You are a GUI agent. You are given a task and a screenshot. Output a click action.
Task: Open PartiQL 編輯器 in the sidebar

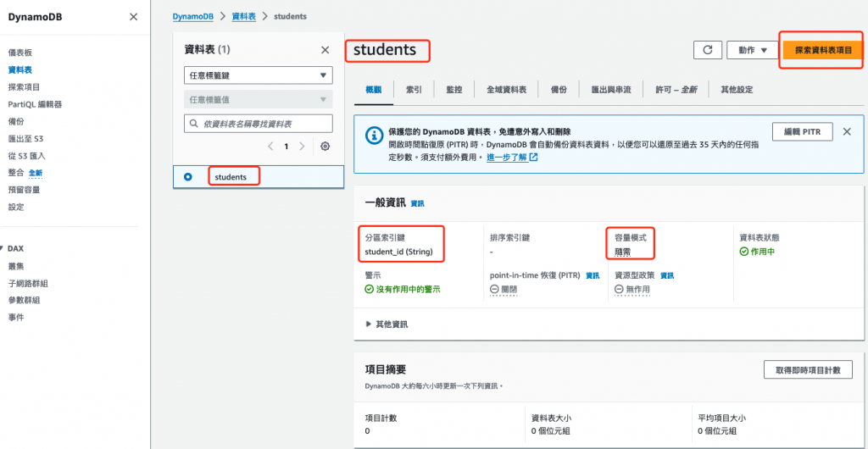click(34, 104)
